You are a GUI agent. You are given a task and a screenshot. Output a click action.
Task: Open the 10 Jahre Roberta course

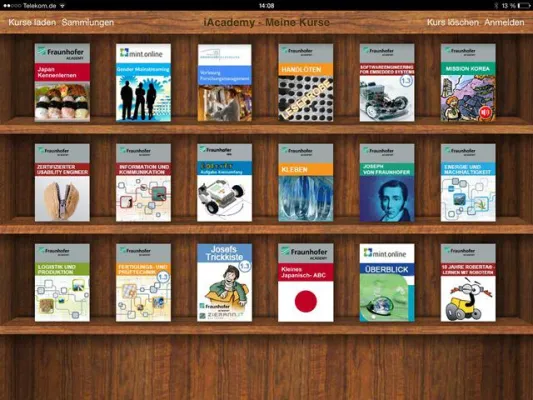pos(468,282)
